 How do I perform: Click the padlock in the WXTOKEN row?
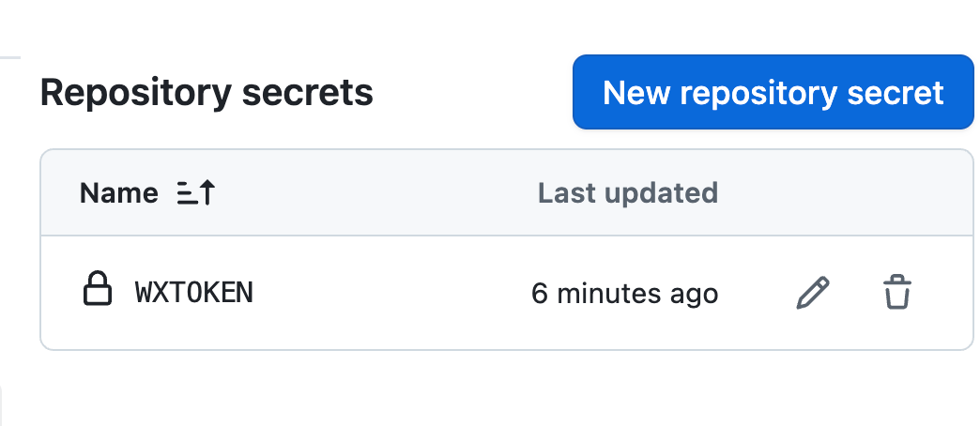[x=98, y=291]
